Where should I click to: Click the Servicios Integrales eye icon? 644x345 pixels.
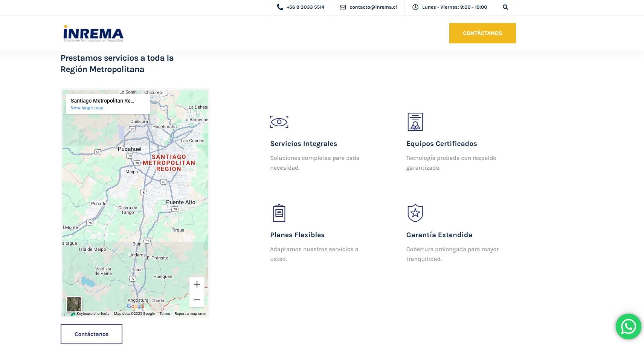pos(279,122)
